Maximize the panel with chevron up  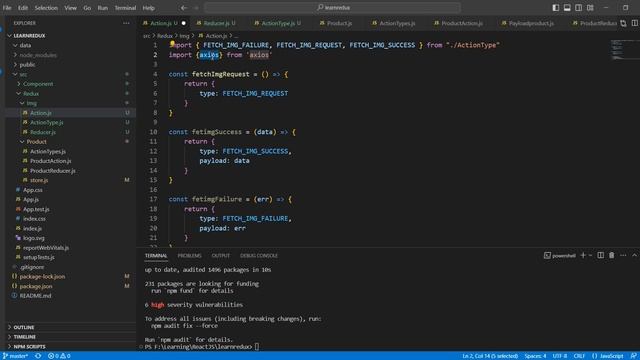tap(634, 256)
